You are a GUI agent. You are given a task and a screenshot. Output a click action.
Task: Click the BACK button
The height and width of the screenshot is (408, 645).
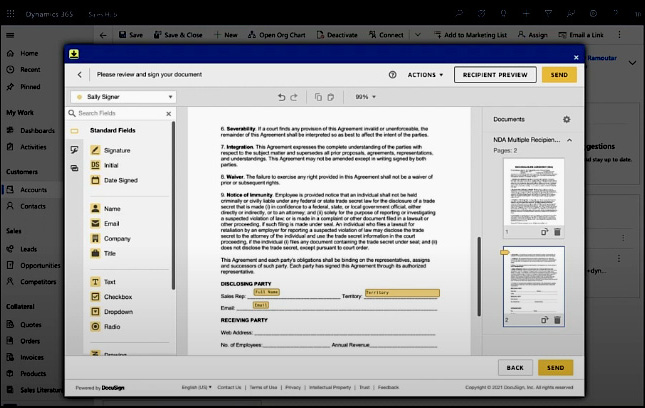(x=515, y=368)
